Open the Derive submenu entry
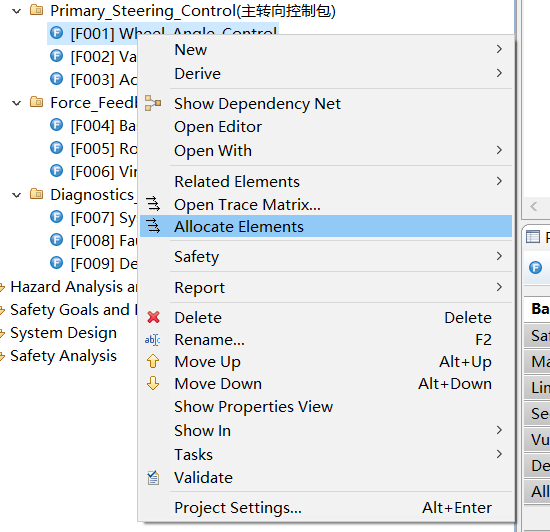Image resolution: width=550 pixels, height=532 pixels. pos(326,74)
